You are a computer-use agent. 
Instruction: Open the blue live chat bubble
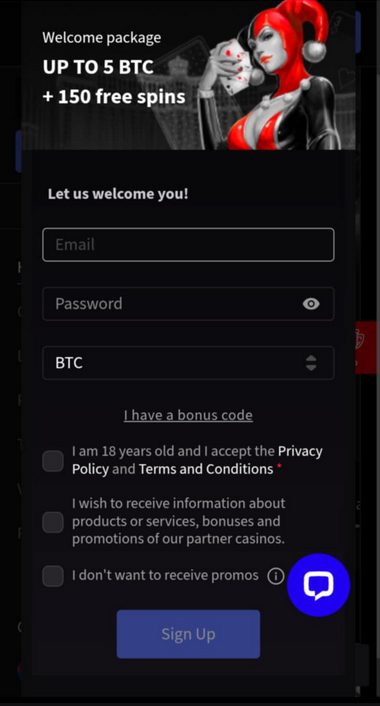pos(318,584)
